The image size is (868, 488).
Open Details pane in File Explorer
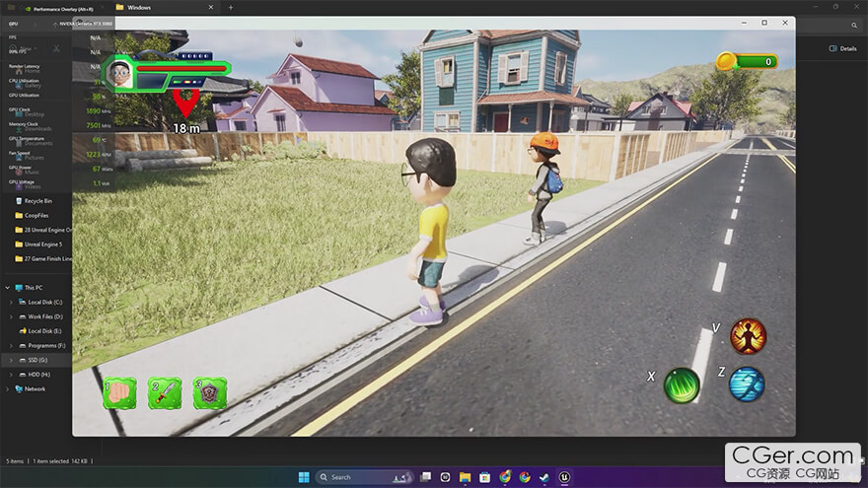(x=842, y=48)
